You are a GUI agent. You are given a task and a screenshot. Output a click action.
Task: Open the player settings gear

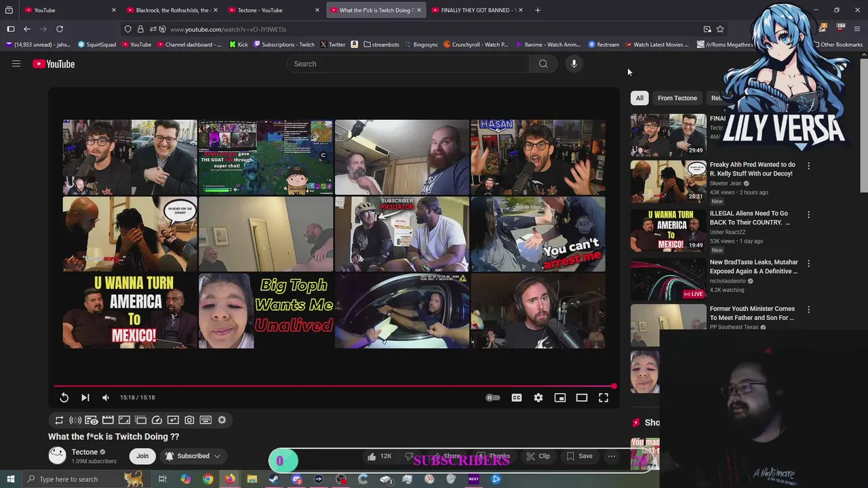538,398
